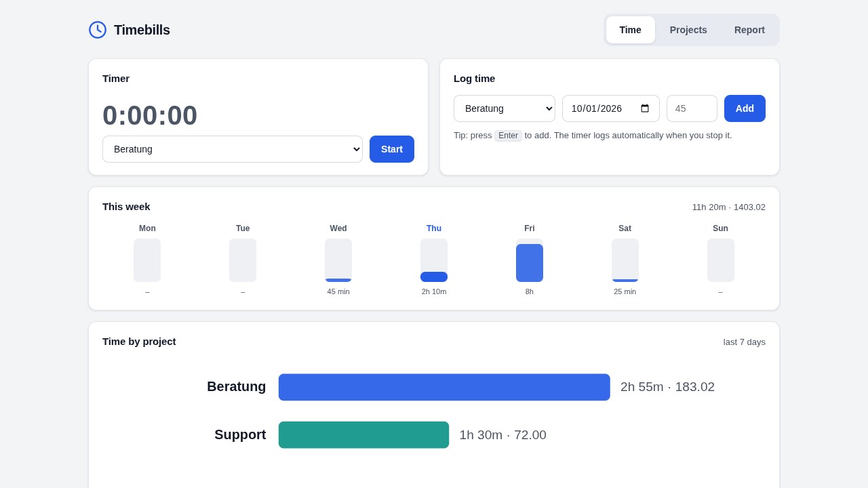Open the Projects tab
868x488 pixels.
(x=688, y=30)
